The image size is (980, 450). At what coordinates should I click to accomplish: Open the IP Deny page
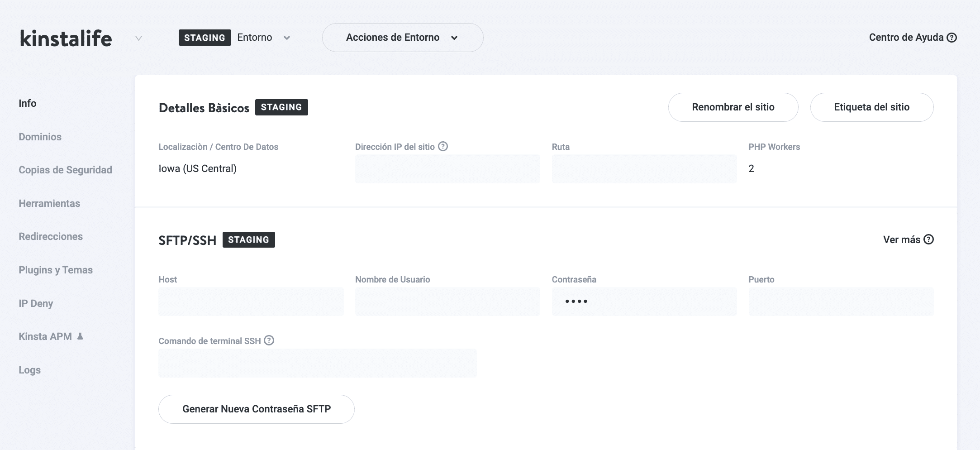tap(36, 303)
